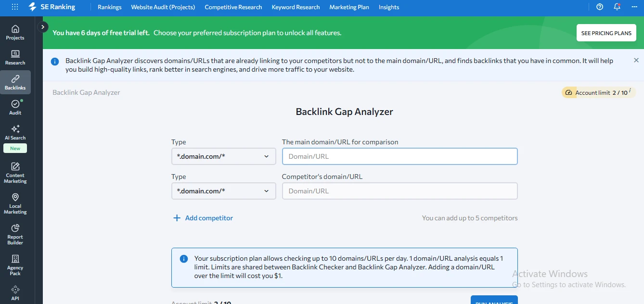Viewport: 644px width, 304px height.
Task: Open Report Builder in the sidebar
Action: 15,234
